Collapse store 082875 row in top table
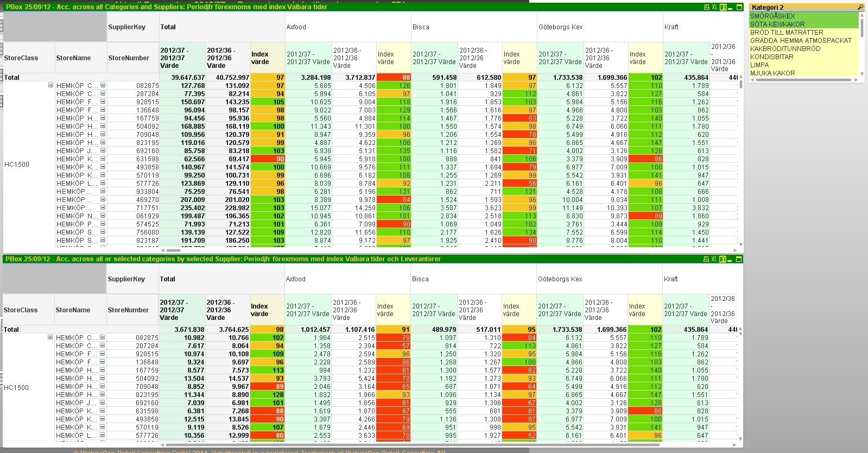Screen dimensions: 868x453 [103, 85]
